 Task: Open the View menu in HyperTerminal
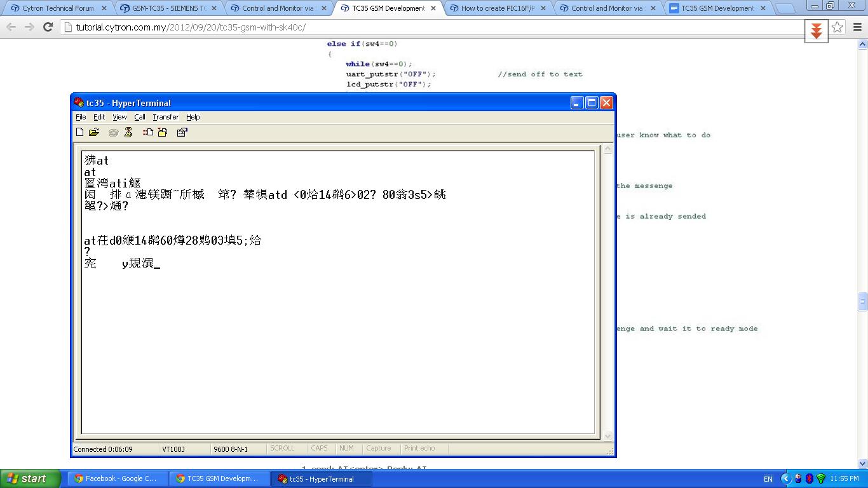(x=119, y=117)
